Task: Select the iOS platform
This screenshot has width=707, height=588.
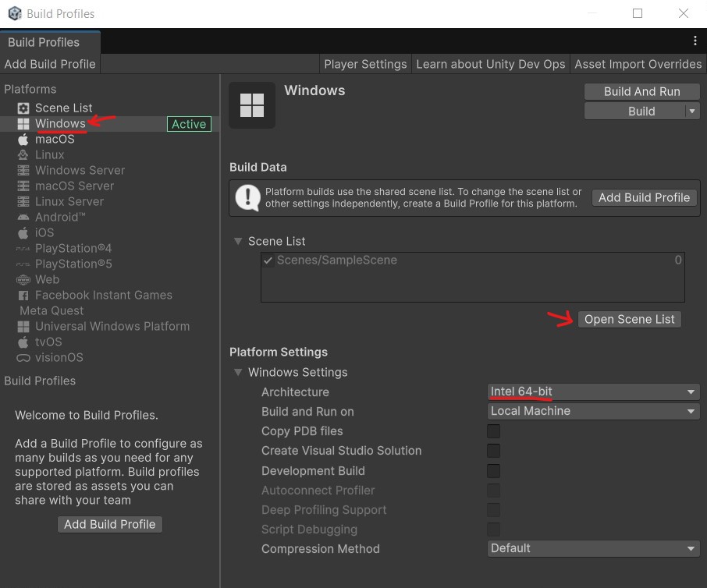Action: (x=109, y=232)
